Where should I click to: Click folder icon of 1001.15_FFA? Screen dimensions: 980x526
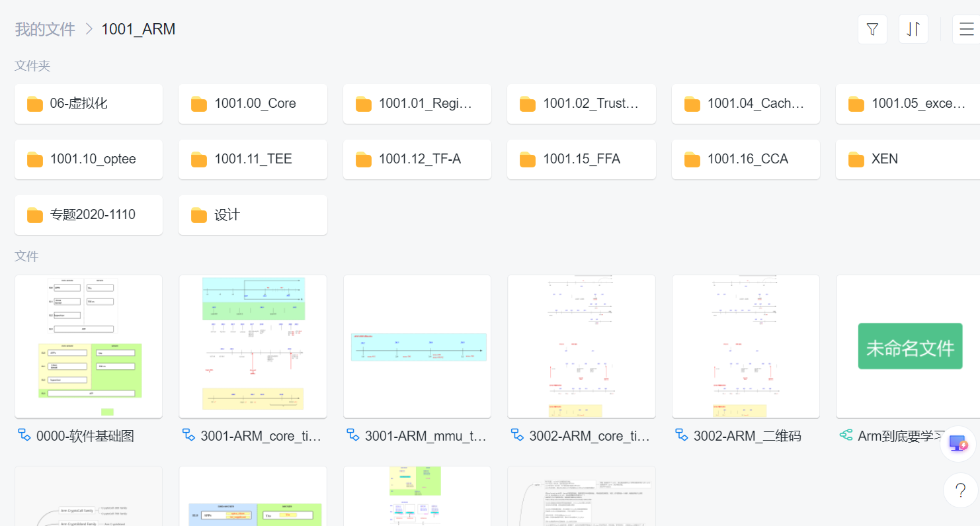[528, 159]
